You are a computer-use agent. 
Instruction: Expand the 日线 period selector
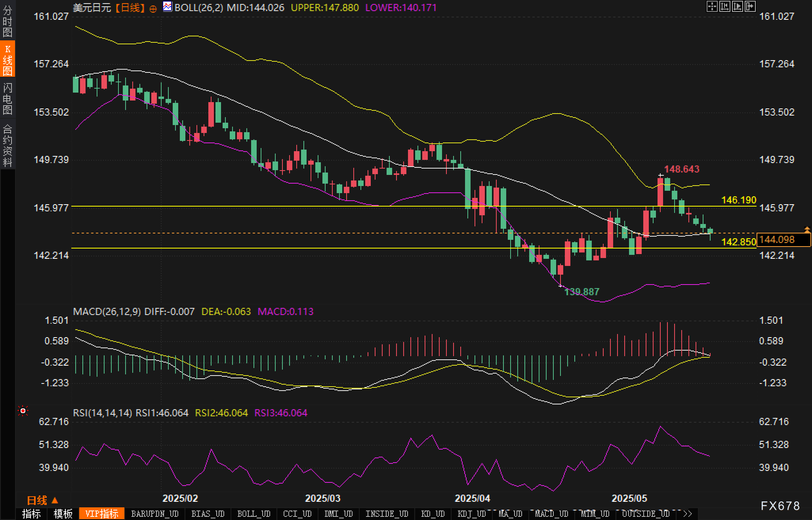(42, 500)
